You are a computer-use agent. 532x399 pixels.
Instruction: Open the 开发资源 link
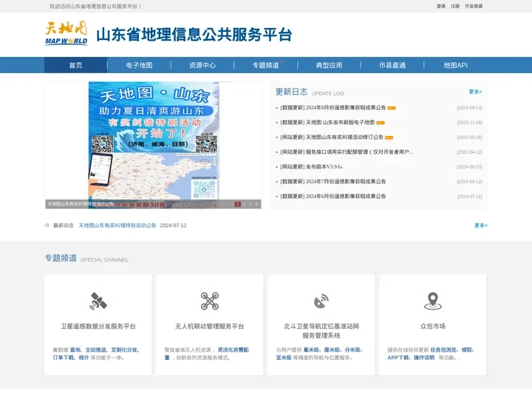pos(474,6)
